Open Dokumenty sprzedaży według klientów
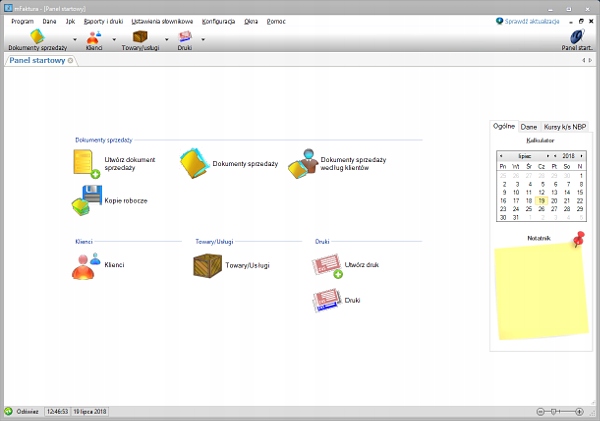The height and width of the screenshot is (421, 600). tap(303, 163)
